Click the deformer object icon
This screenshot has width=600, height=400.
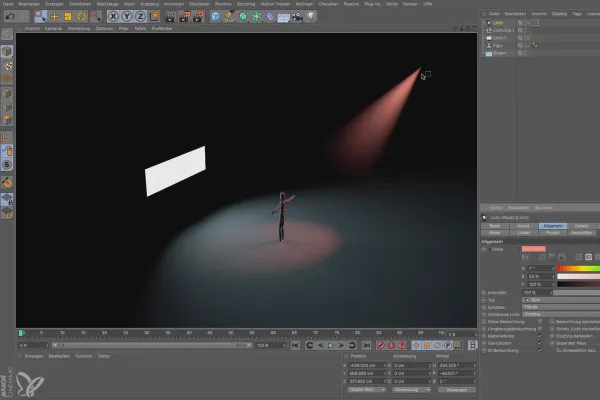270,16
